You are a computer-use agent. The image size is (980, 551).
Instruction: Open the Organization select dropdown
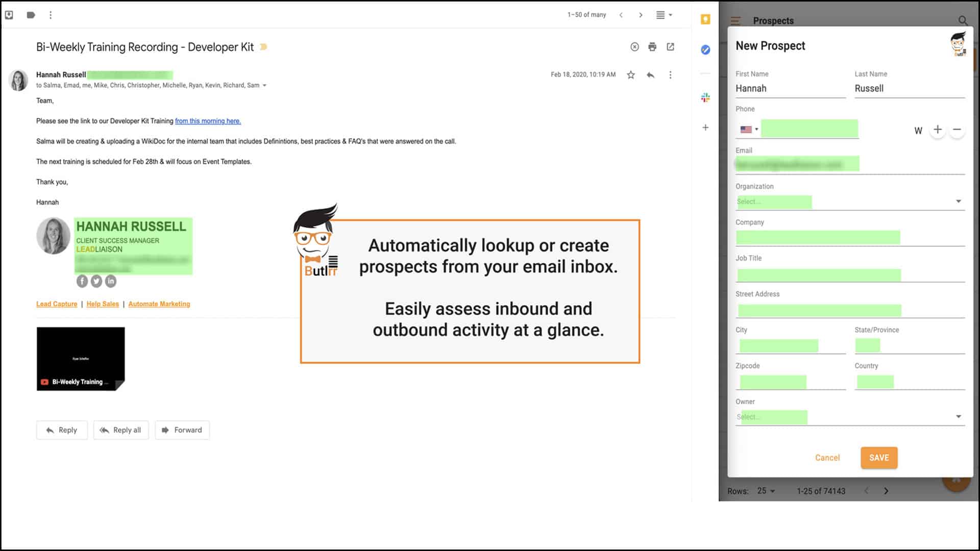coord(958,202)
